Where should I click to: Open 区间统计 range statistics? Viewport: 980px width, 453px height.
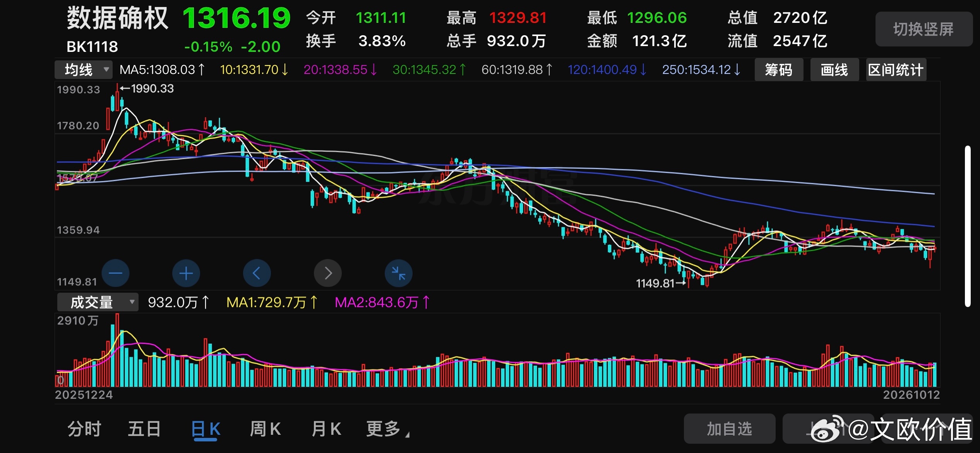896,70
